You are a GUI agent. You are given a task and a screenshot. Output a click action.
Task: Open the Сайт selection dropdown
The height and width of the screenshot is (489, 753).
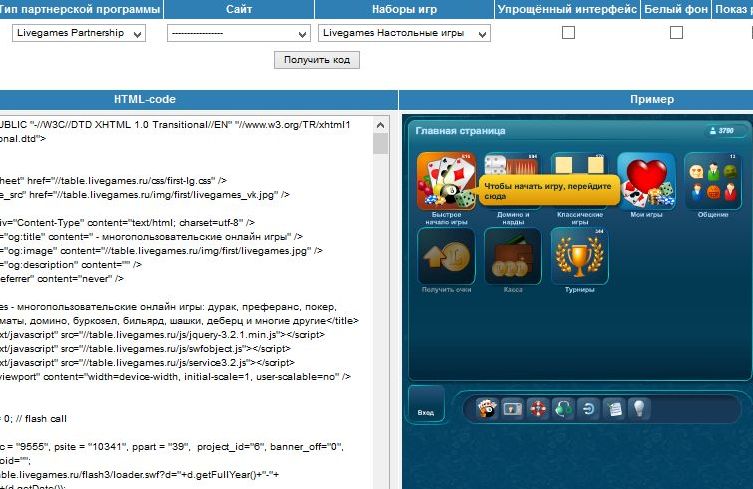(238, 33)
